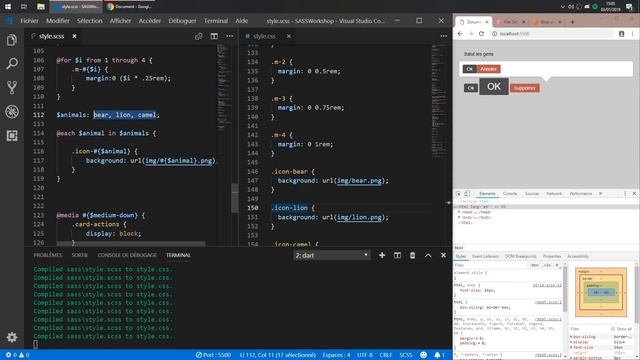640x360 pixels.
Task: Change indentation via Espaces : 4
Action: click(x=336, y=355)
